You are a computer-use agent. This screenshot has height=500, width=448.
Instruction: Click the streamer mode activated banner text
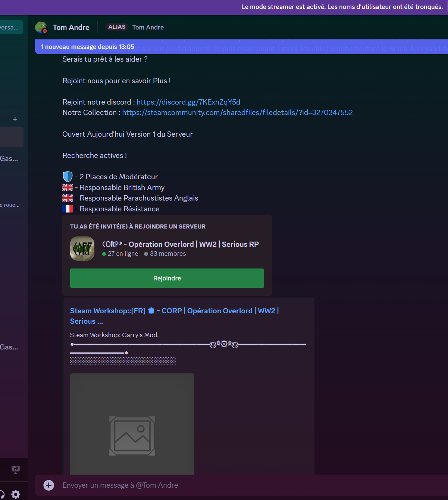(342, 7)
